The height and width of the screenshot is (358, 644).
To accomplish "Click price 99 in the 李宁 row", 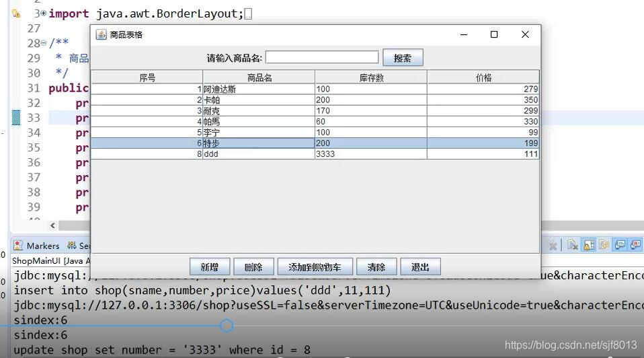I will (483, 133).
